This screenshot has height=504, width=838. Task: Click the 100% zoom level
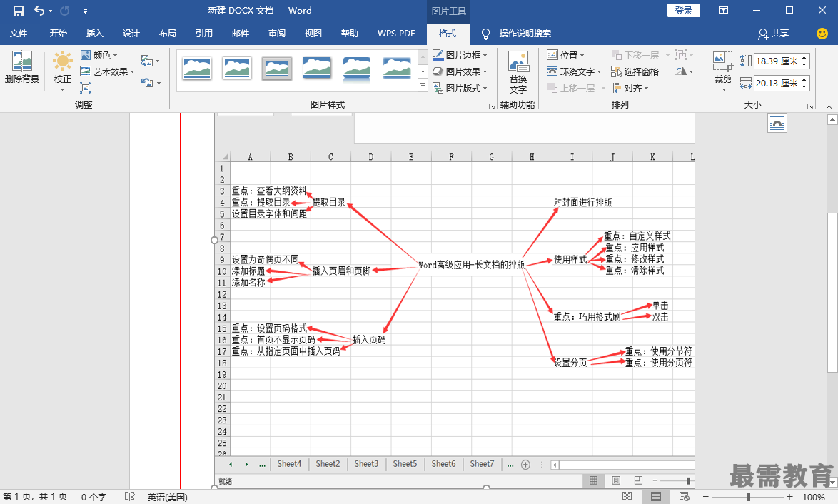pyautogui.click(x=814, y=497)
